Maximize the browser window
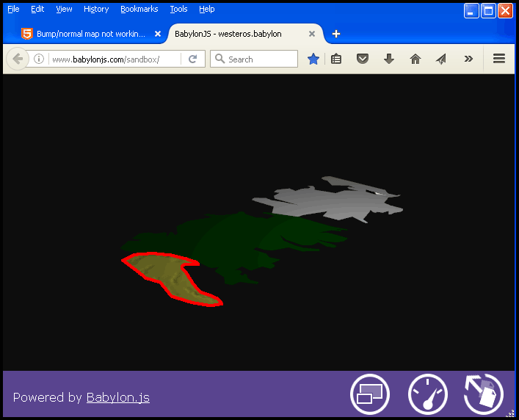Screen dimensions: 519x420 pyautogui.click(x=488, y=11)
